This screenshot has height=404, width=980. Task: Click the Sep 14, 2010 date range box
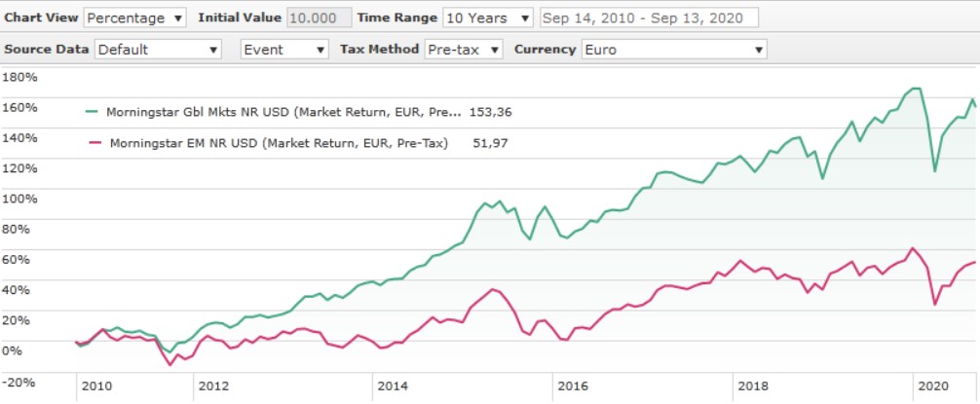pyautogui.click(x=649, y=18)
